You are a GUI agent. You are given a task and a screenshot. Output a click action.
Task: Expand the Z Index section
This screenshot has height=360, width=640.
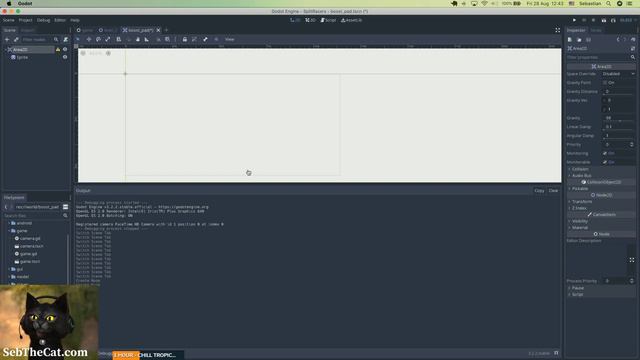point(579,208)
